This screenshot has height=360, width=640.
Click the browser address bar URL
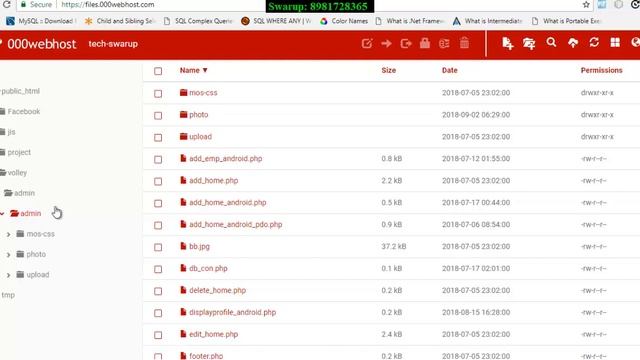click(x=108, y=4)
